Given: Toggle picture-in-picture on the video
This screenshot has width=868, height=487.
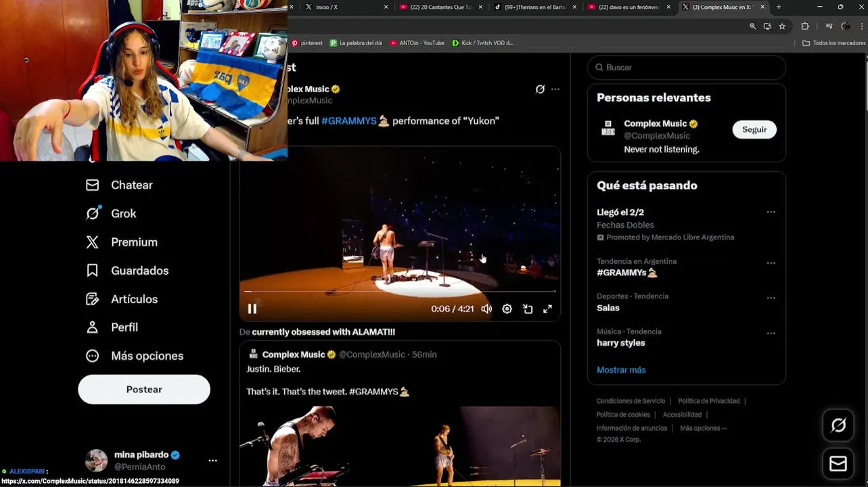Looking at the screenshot, I should click(528, 308).
